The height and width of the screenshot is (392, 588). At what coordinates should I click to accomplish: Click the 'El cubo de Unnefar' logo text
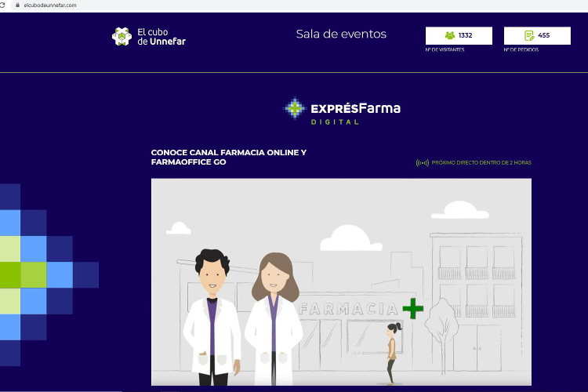pyautogui.click(x=162, y=37)
